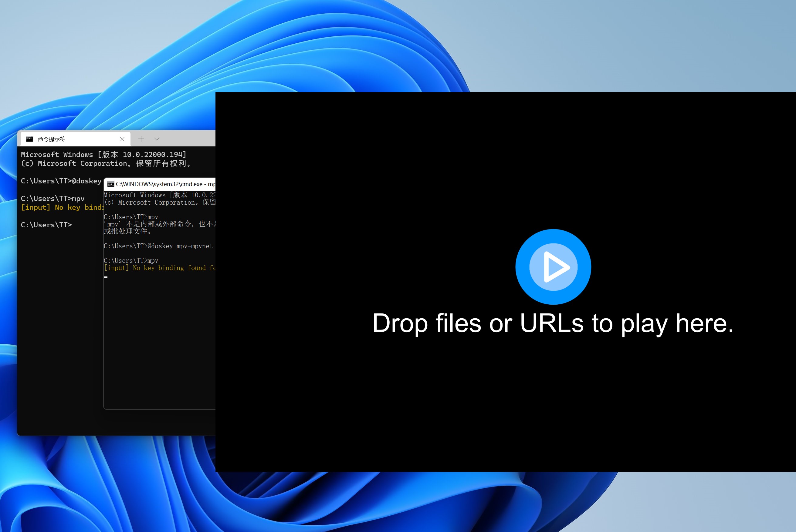This screenshot has width=796, height=532.
Task: Click the 'C:\Users\TT>mpv' line in Windows Terminal
Action: tap(53, 199)
